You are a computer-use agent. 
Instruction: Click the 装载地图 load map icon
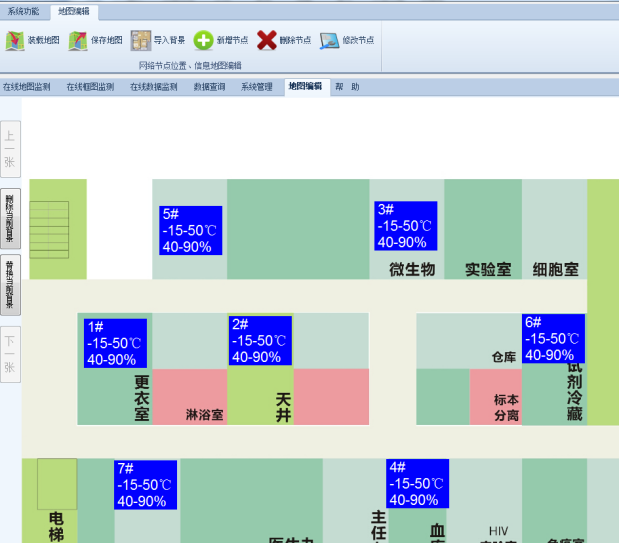(x=16, y=40)
